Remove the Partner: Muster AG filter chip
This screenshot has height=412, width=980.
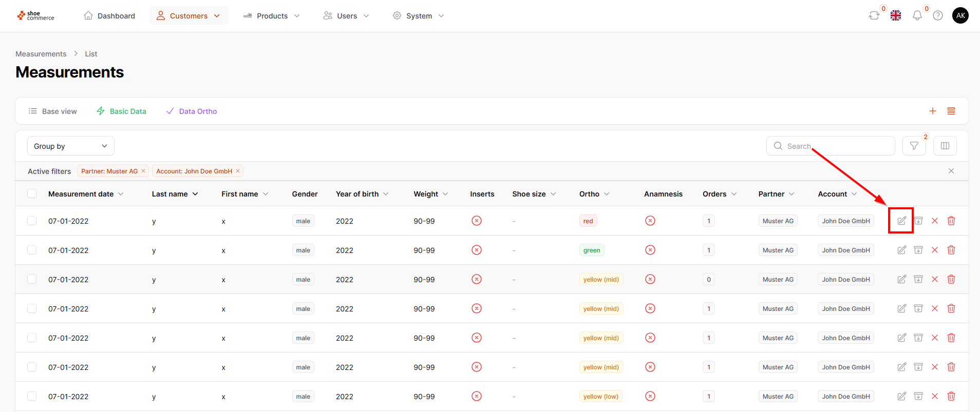click(x=143, y=171)
